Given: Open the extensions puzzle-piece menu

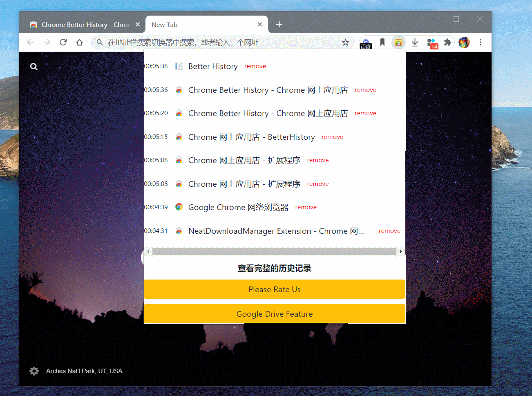Looking at the screenshot, I should click(447, 42).
